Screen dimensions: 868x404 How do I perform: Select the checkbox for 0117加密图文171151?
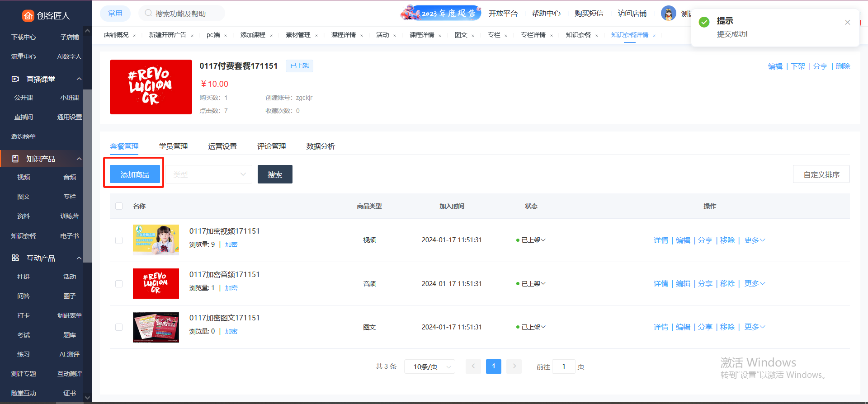point(119,327)
